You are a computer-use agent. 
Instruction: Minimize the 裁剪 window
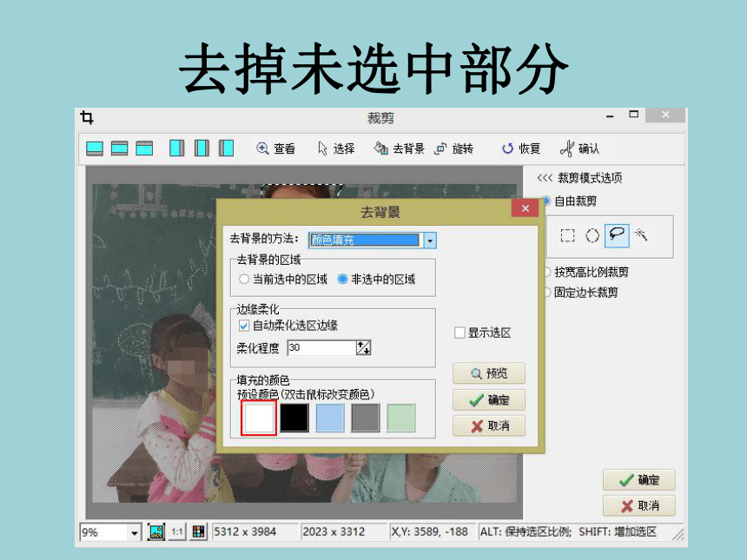[610, 115]
